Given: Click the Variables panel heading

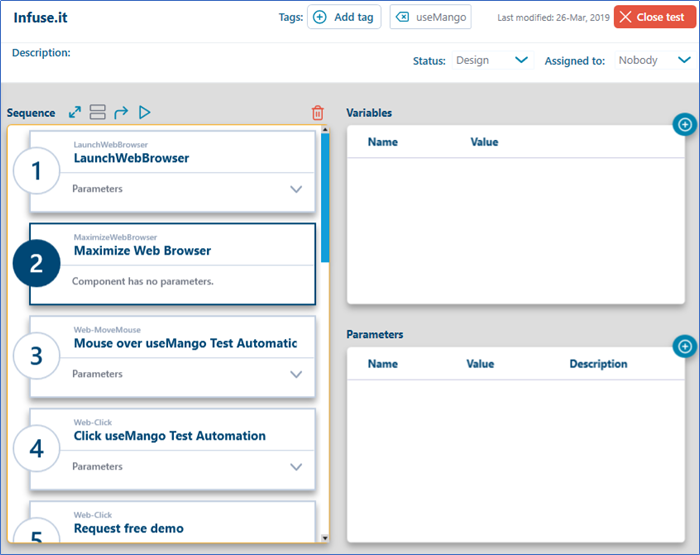Looking at the screenshot, I should (369, 113).
